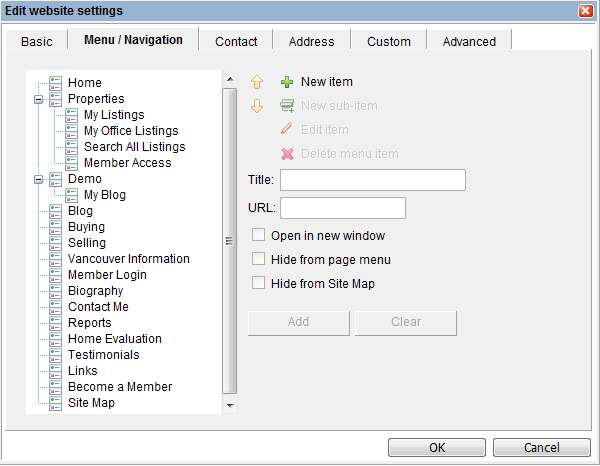Click the page icon beside Member Login

[55, 275]
